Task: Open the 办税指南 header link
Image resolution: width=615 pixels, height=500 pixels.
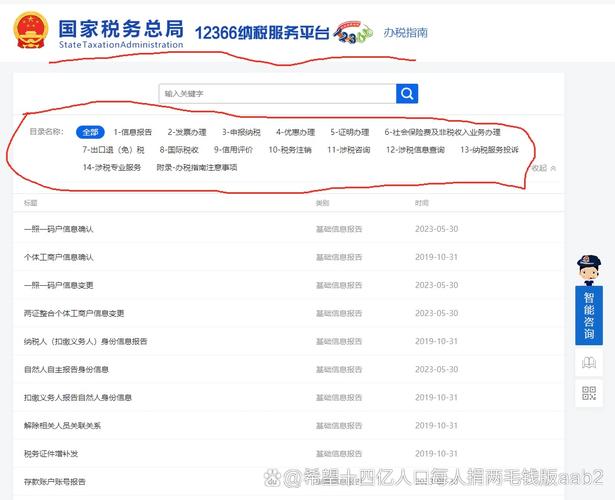Action: 406,33
